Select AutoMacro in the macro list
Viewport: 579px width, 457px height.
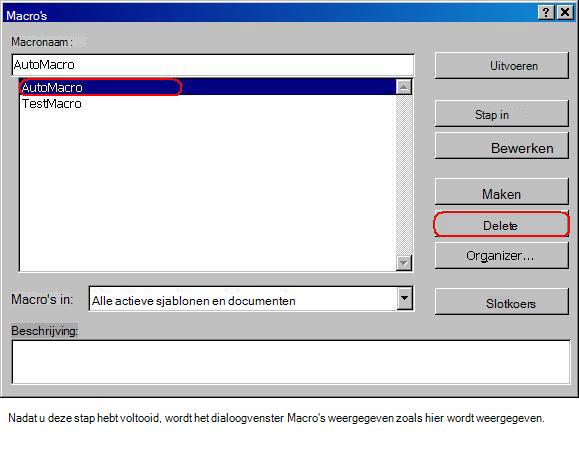pos(208,87)
